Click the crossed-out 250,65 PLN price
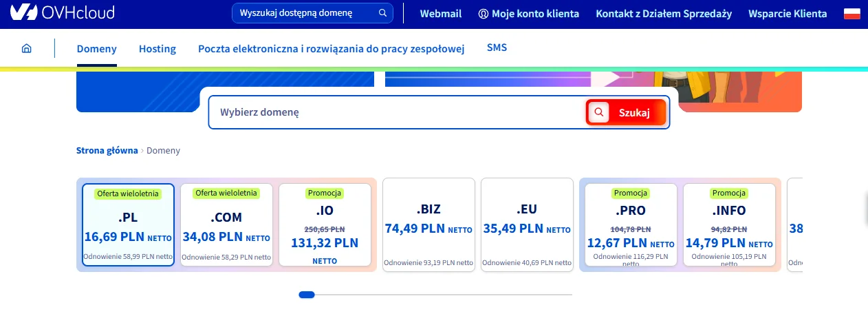Screen dimensions: 868x325 click(x=325, y=228)
